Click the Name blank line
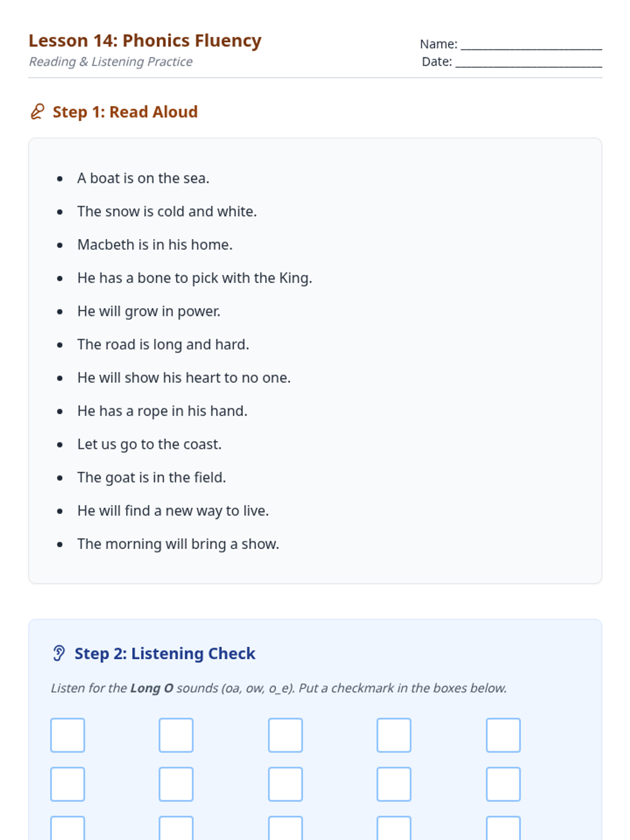This screenshot has width=630, height=840. [x=531, y=45]
